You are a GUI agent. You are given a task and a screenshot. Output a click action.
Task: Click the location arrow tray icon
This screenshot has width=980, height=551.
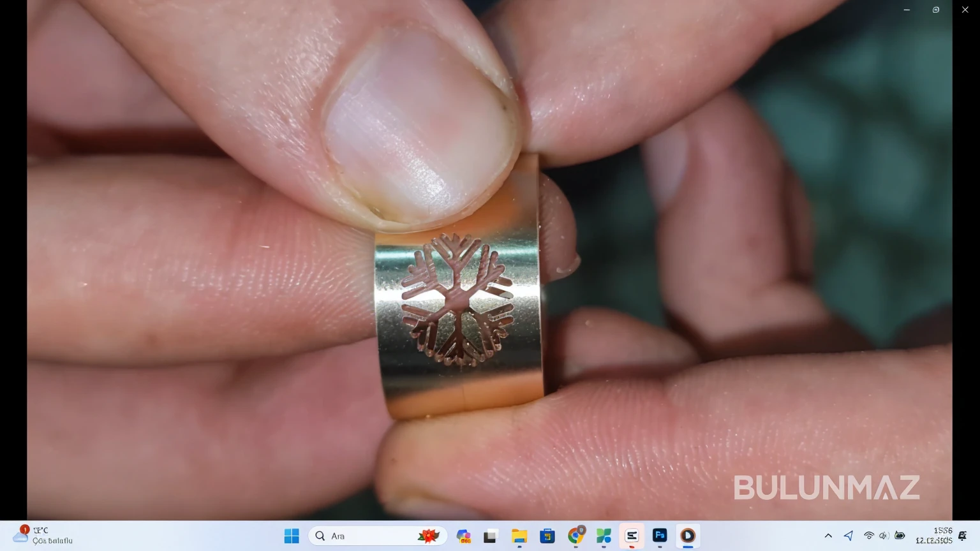(x=849, y=536)
